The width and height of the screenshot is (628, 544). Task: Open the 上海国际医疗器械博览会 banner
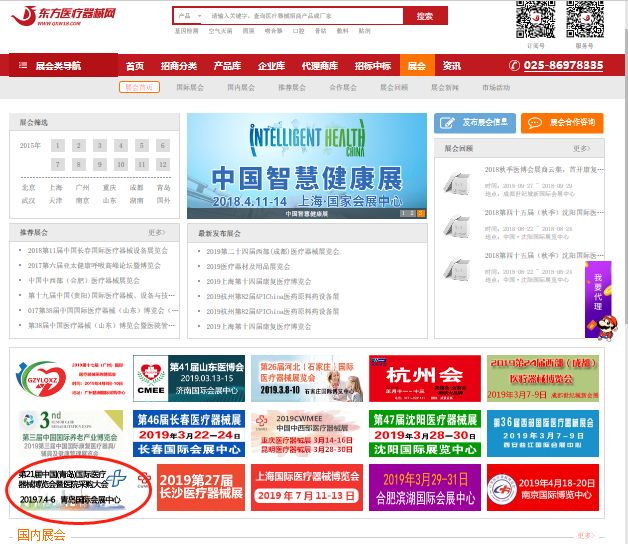click(x=307, y=488)
